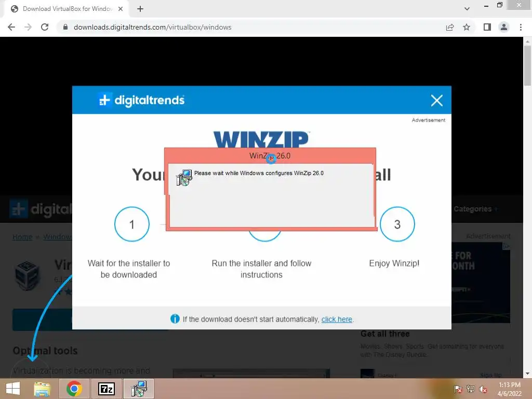Open a new tab with the plus button
532x399 pixels.
140,9
